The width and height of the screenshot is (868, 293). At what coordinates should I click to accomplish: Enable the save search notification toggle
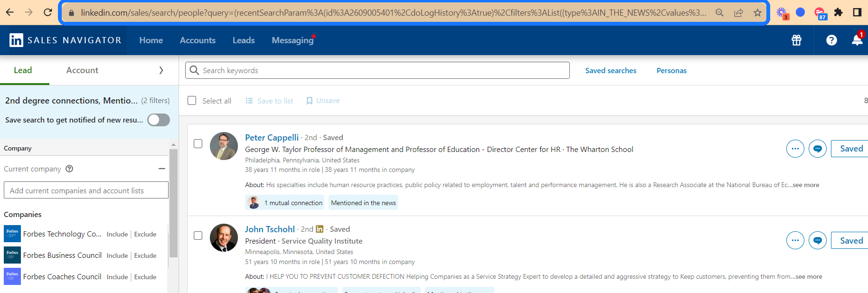(158, 120)
